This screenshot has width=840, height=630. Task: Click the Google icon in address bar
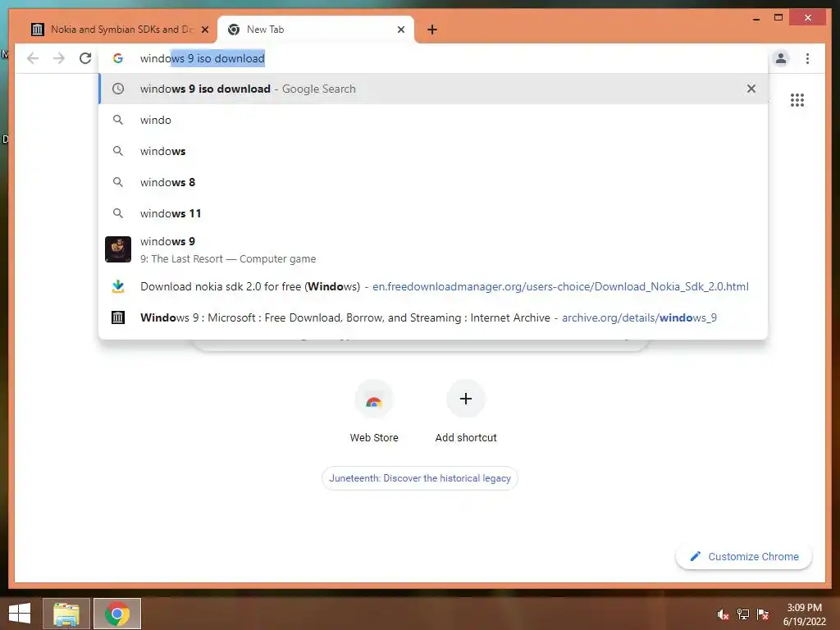(118, 58)
